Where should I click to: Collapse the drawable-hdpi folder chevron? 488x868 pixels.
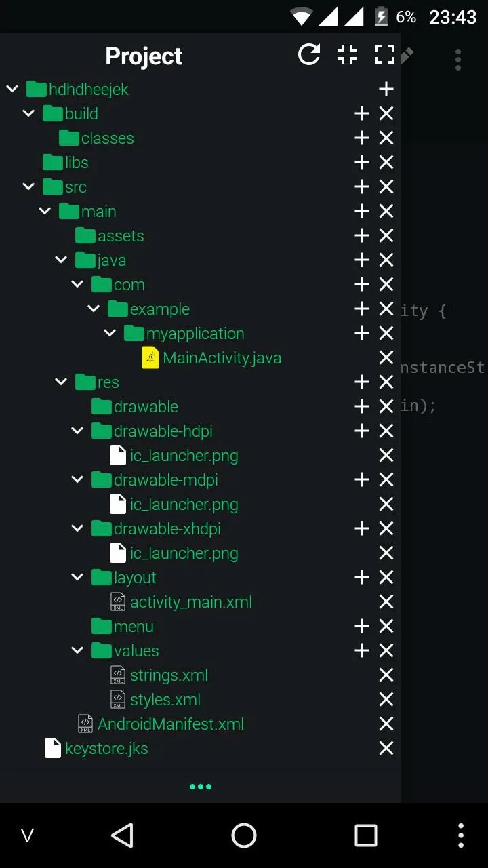pos(77,431)
